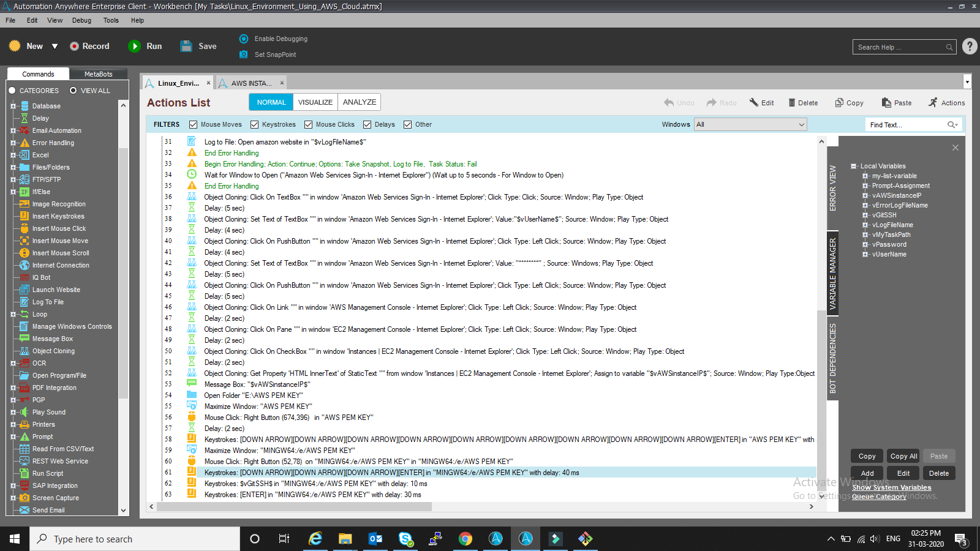Expand the vLogFileName variable node
The width and height of the screenshot is (980, 551).
[865, 225]
